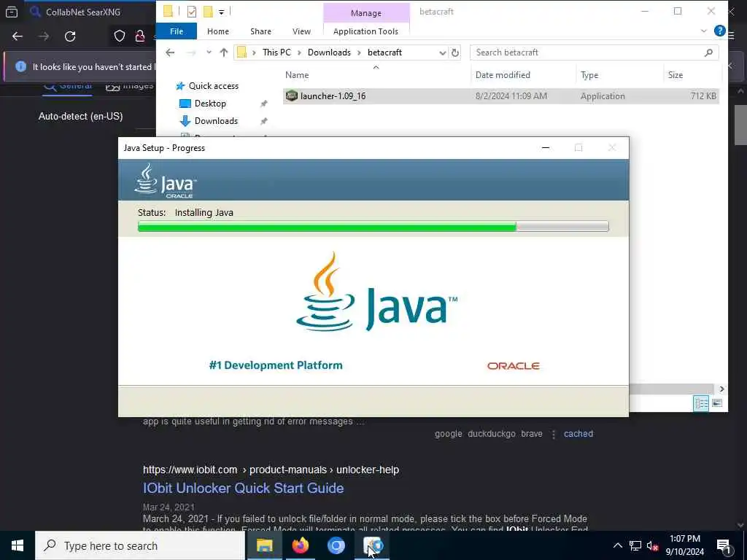Click the network status tray icon

pyautogui.click(x=635, y=545)
